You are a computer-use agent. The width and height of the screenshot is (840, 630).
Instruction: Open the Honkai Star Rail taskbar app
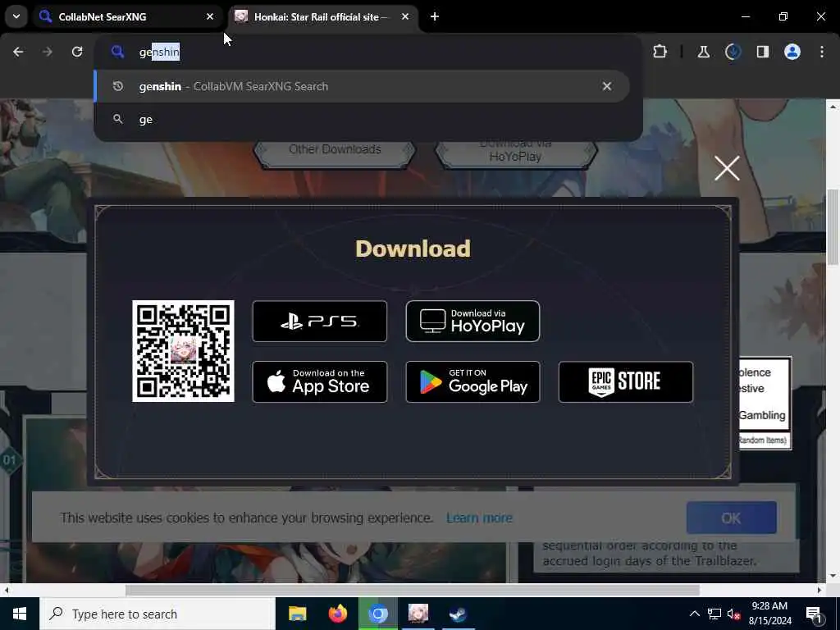pos(418,614)
